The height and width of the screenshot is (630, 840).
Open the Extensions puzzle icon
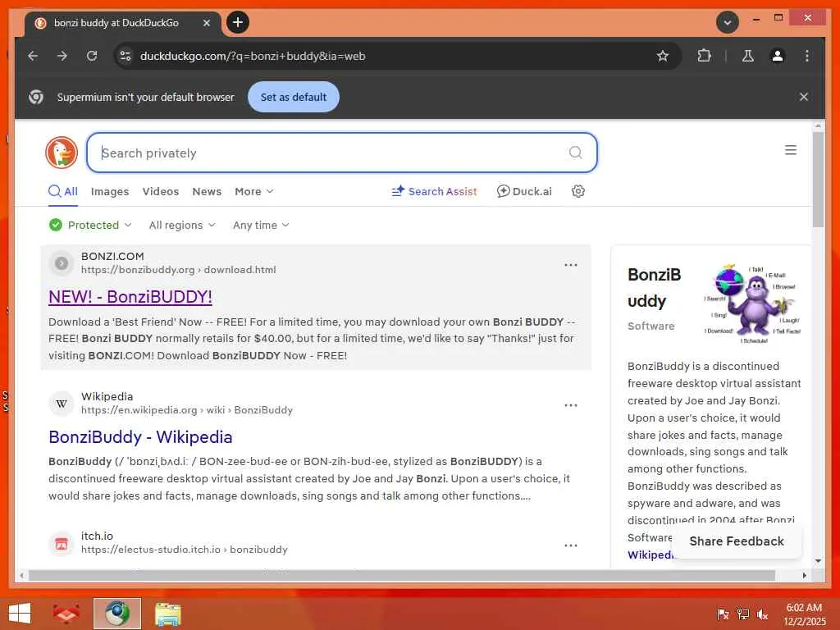coord(704,56)
